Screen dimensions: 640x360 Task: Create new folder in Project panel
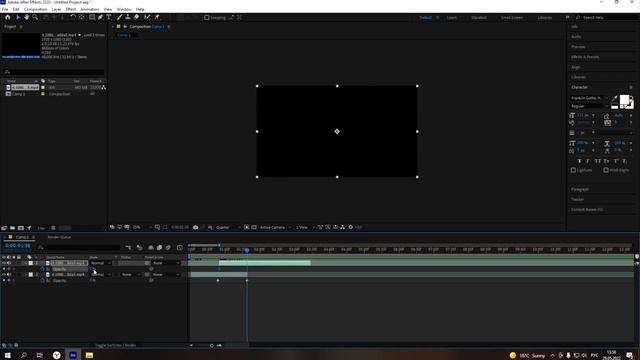[13, 228]
